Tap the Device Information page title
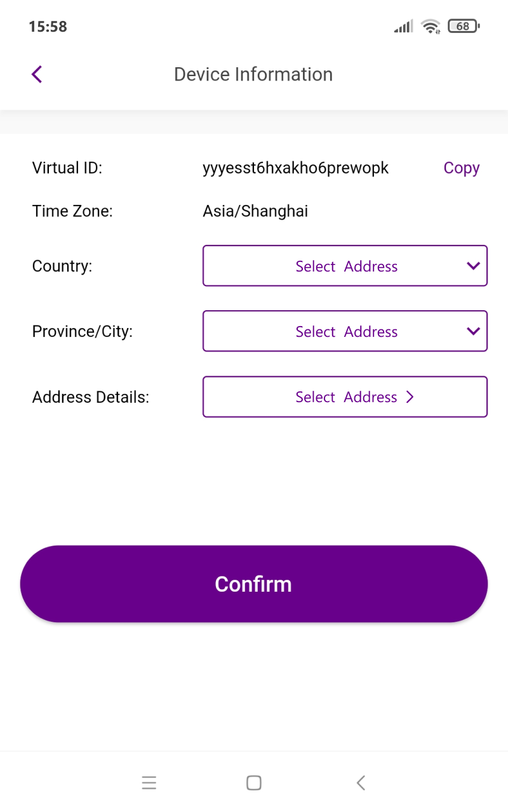Screen dimensions: 508x812 (253, 74)
